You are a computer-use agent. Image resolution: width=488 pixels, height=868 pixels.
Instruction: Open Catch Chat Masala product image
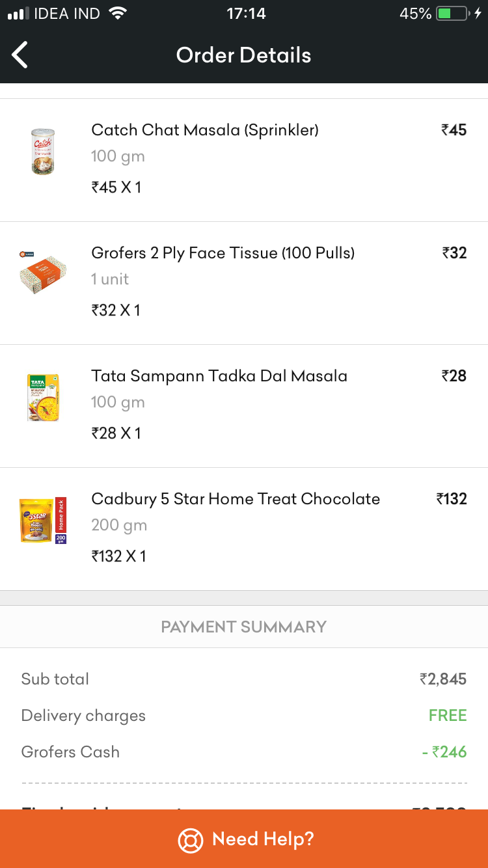pos(43,151)
